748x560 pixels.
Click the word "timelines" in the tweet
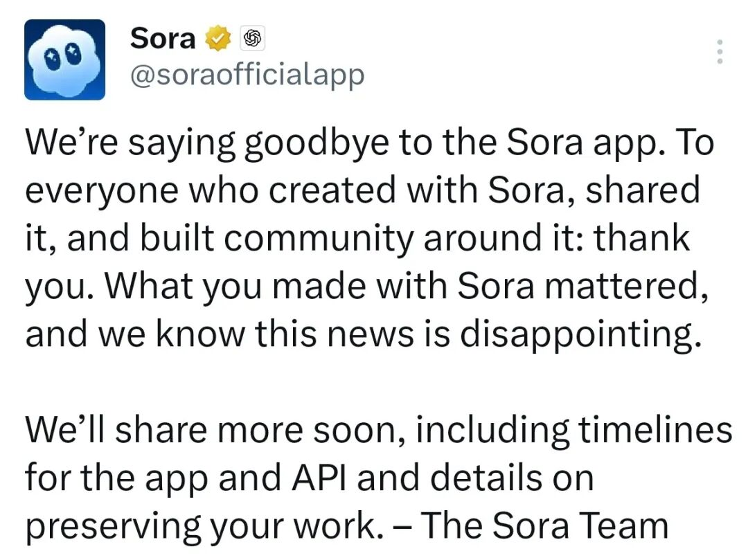pos(655,429)
